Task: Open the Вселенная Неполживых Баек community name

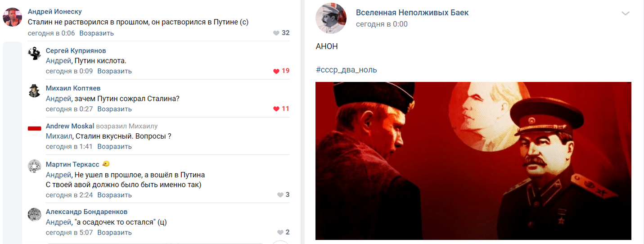Action: (412, 13)
